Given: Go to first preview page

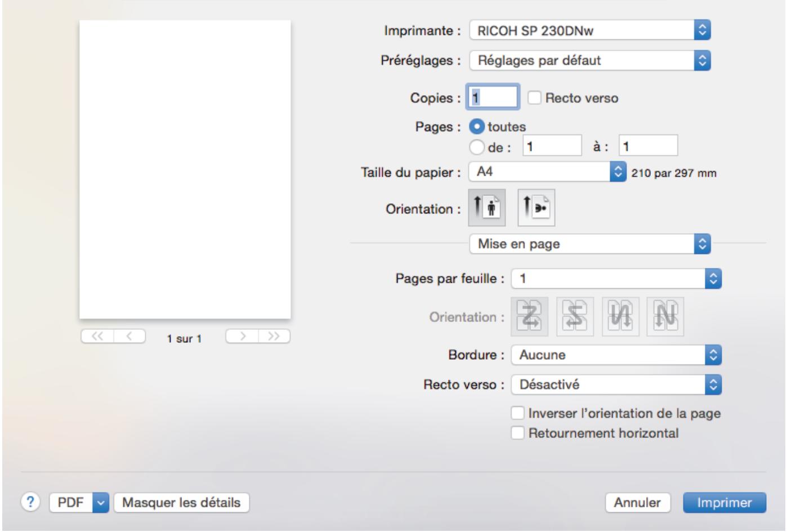Looking at the screenshot, I should click(x=97, y=337).
